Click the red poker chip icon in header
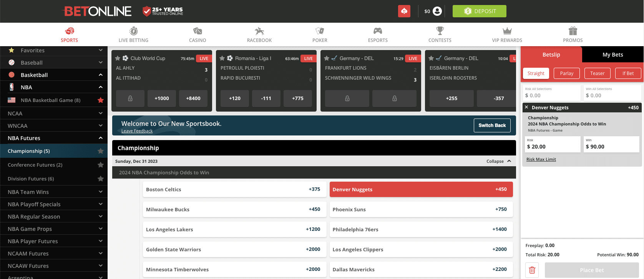This screenshot has width=644, height=279. (x=404, y=11)
